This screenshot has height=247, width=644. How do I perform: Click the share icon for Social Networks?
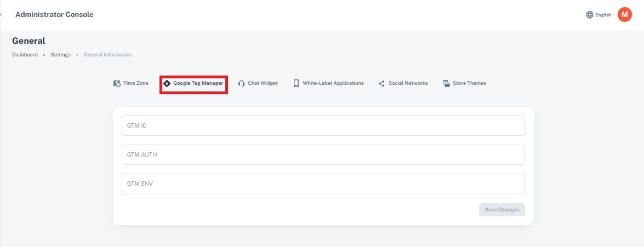click(x=381, y=84)
